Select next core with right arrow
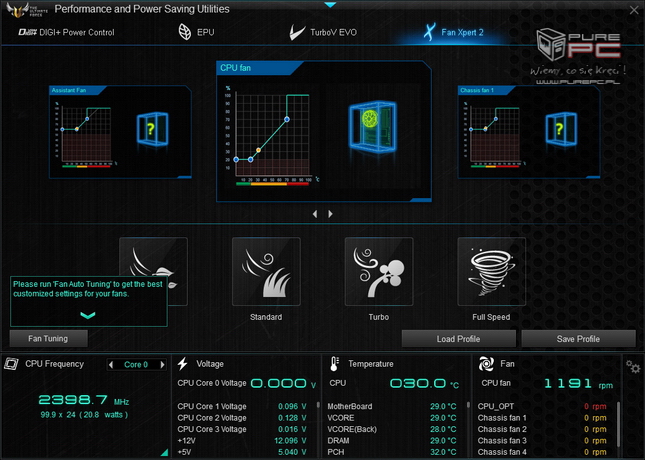The width and height of the screenshot is (645, 460). (162, 365)
